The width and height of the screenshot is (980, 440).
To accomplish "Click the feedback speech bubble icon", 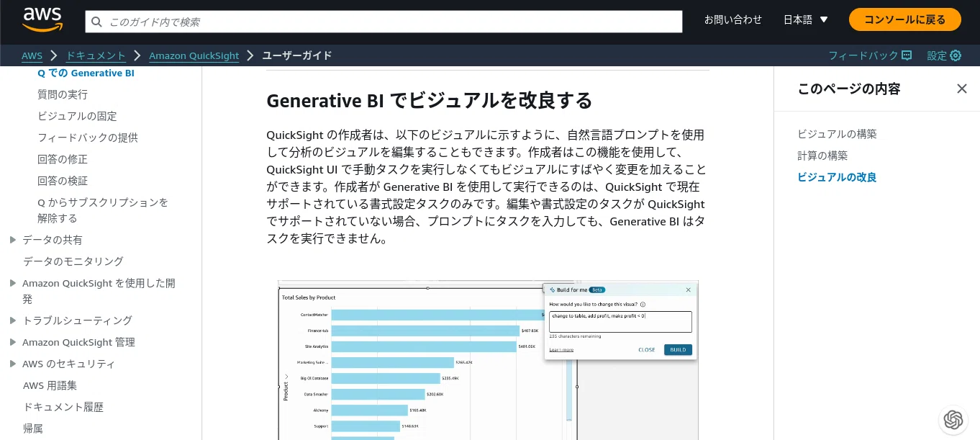I will [907, 55].
